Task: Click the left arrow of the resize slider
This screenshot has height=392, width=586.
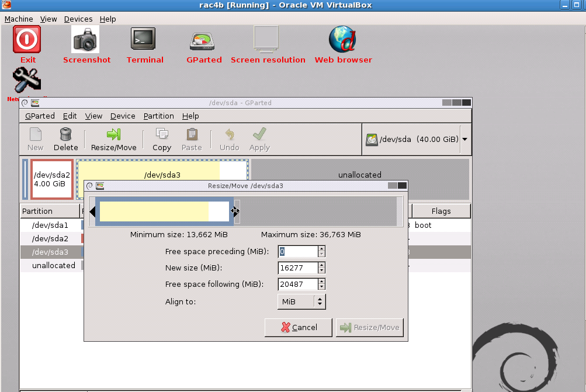Action: 93,211
